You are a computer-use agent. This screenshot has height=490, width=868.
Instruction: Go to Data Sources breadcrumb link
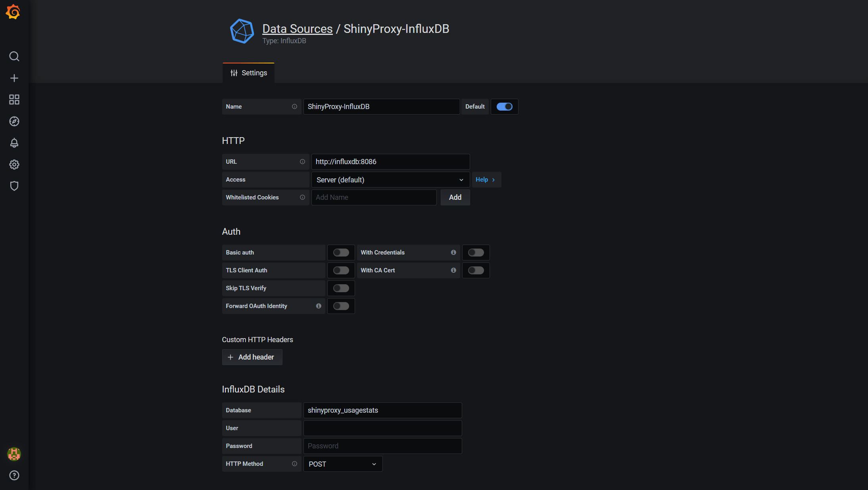click(x=298, y=29)
